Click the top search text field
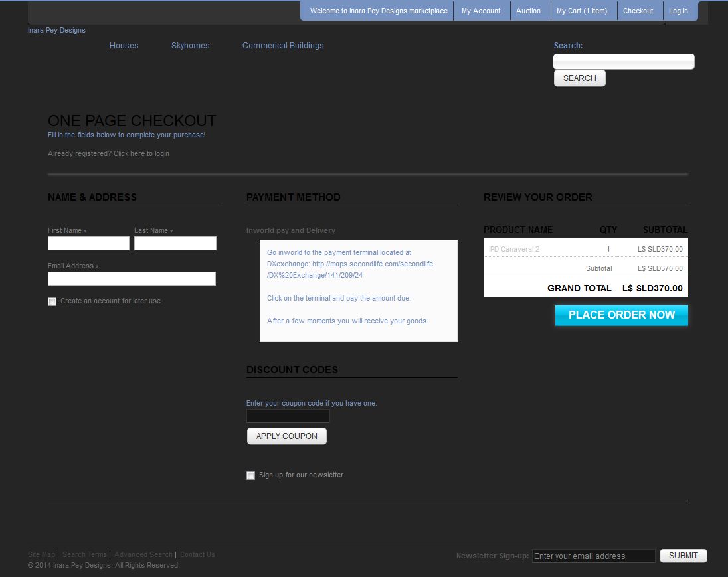This screenshot has width=728, height=577. tap(623, 62)
